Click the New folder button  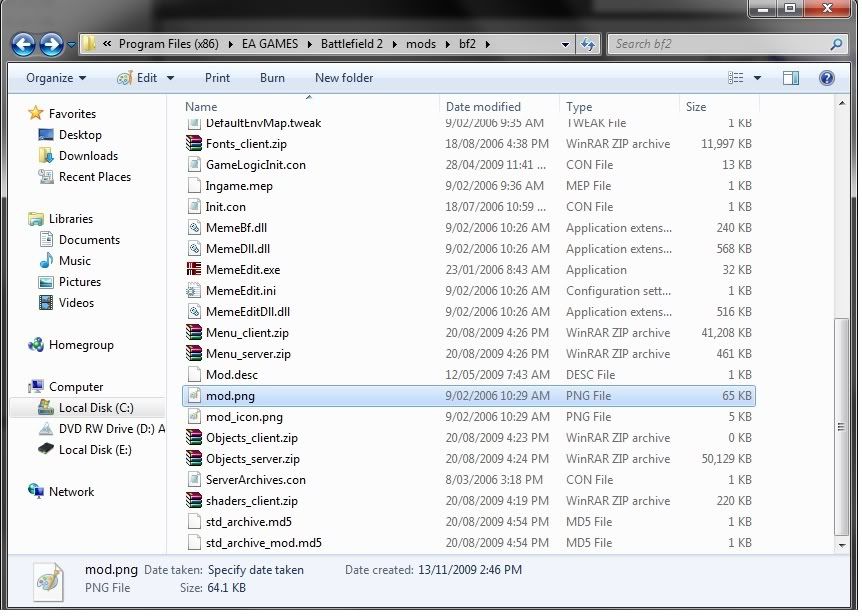[343, 77]
